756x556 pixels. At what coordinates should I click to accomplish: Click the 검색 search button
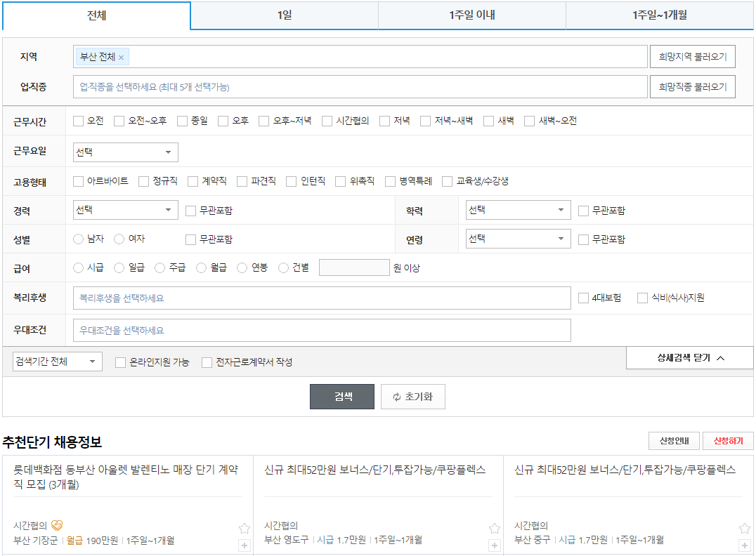(x=341, y=395)
